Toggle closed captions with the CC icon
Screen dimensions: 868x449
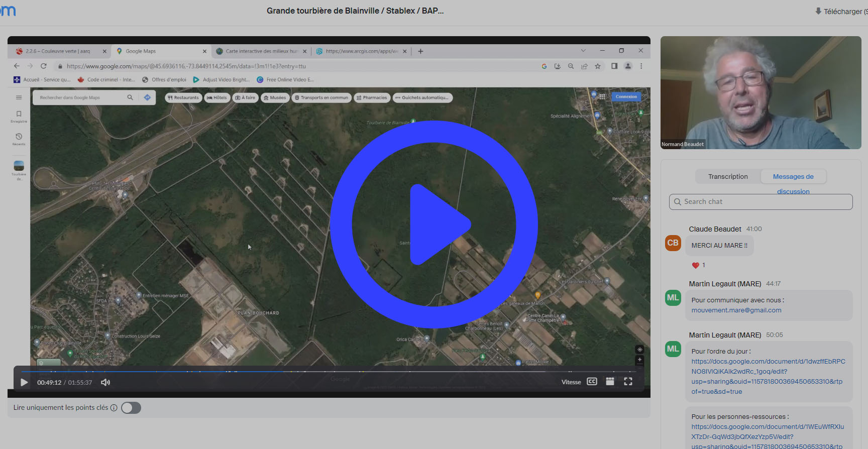(x=592, y=382)
